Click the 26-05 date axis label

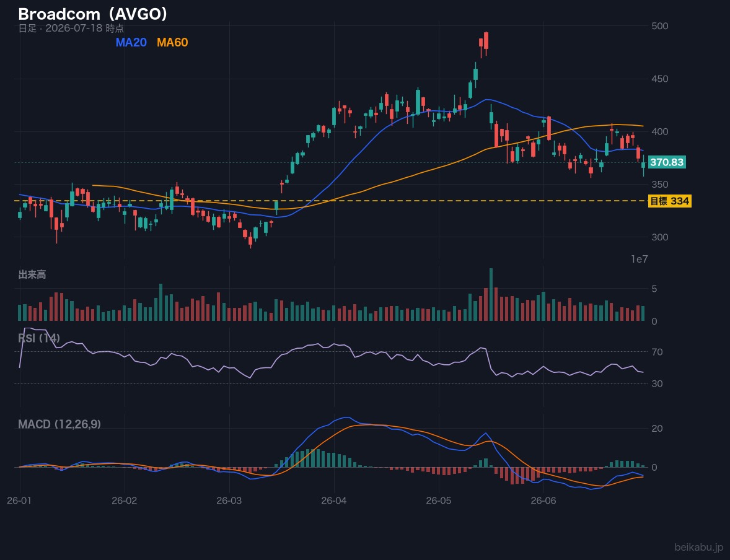click(x=439, y=501)
